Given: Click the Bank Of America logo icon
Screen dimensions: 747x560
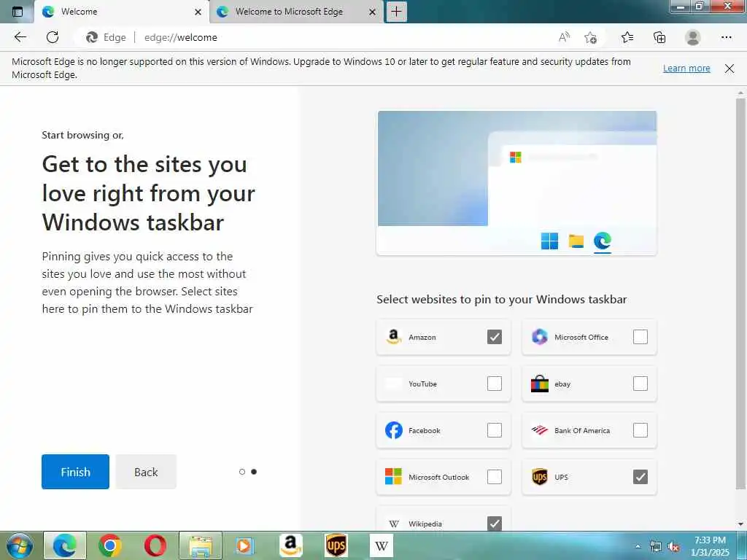Looking at the screenshot, I should [539, 430].
